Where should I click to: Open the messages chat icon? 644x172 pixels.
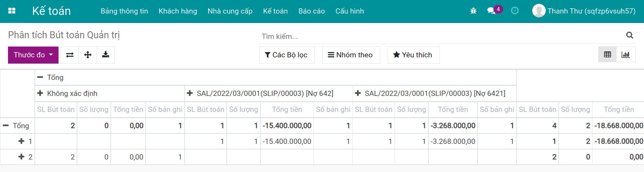(x=491, y=11)
